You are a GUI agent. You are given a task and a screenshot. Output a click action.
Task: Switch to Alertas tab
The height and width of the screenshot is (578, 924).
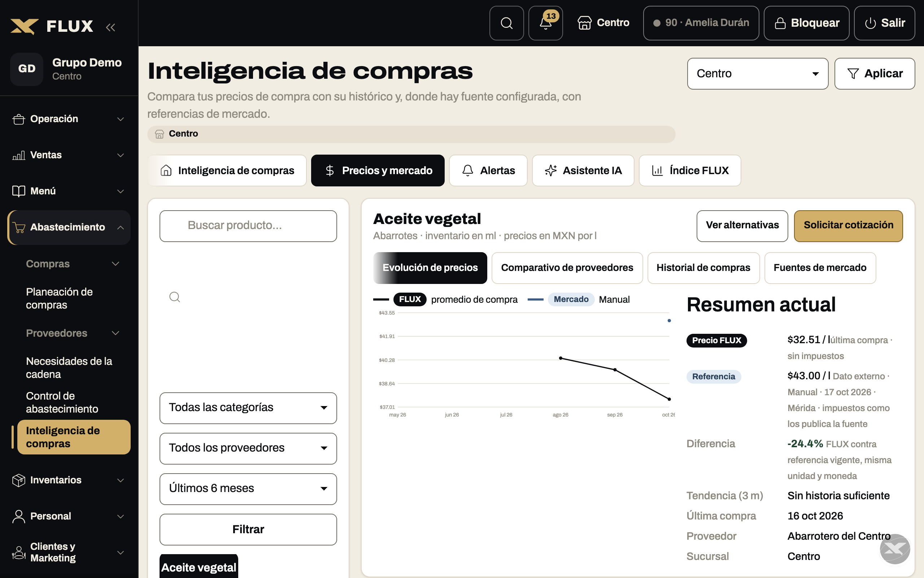(x=488, y=171)
